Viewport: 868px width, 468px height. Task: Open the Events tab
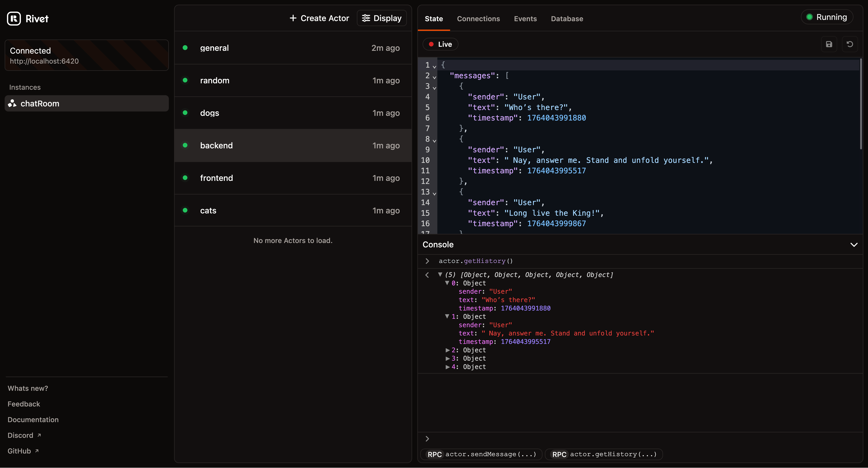[x=525, y=19]
